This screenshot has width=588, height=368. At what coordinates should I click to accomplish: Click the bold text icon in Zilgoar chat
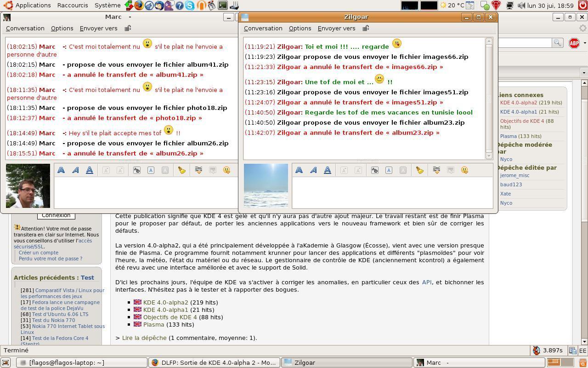tap(299, 170)
